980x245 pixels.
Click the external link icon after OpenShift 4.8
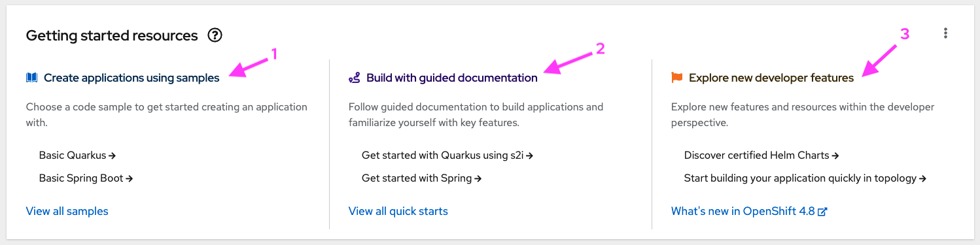(x=823, y=212)
